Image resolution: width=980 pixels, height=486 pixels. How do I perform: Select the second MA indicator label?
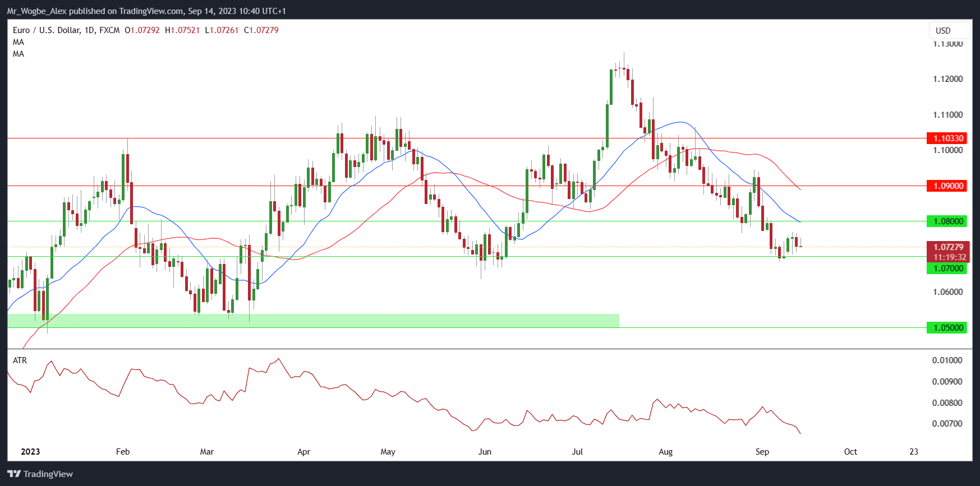(x=19, y=54)
